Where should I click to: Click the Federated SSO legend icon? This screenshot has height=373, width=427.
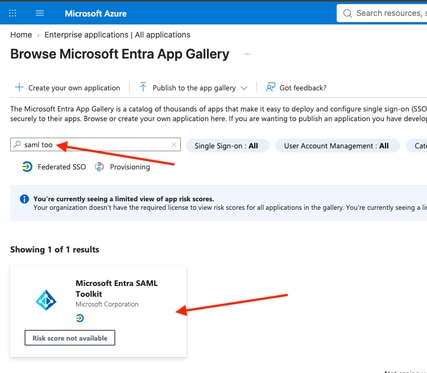(x=27, y=166)
